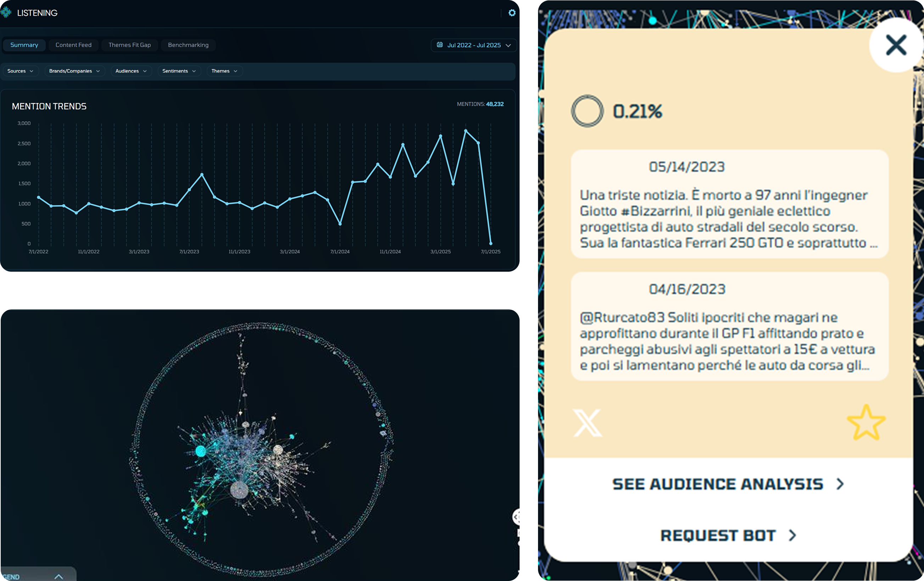Screen dimensions: 924x581
Task: Open the Brands/Companies filter dropdown
Action: click(74, 71)
